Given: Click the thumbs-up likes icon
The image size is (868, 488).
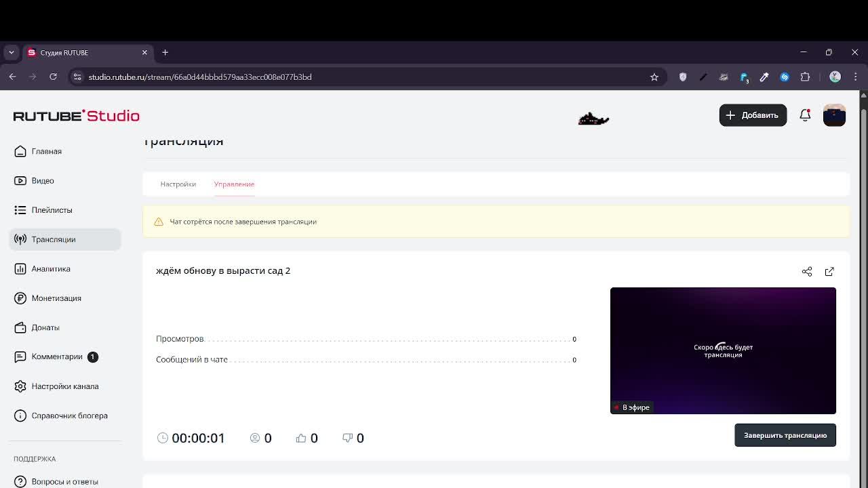Looking at the screenshot, I should coord(301,438).
